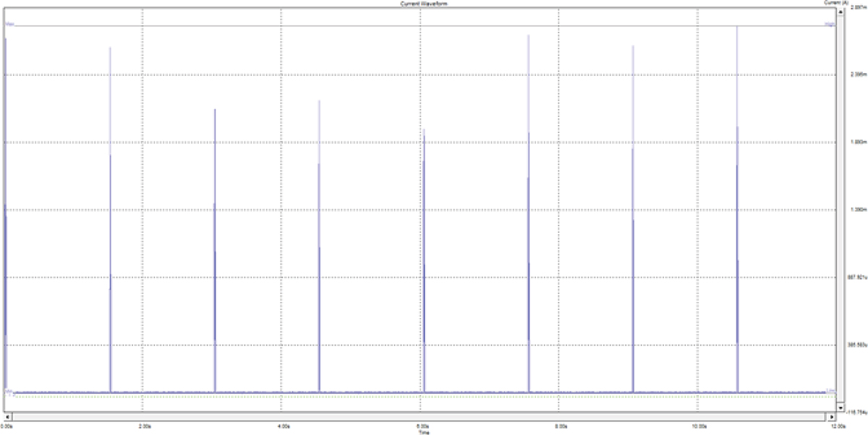Select the Max marker label at right
868x435 pixels.
point(831,25)
